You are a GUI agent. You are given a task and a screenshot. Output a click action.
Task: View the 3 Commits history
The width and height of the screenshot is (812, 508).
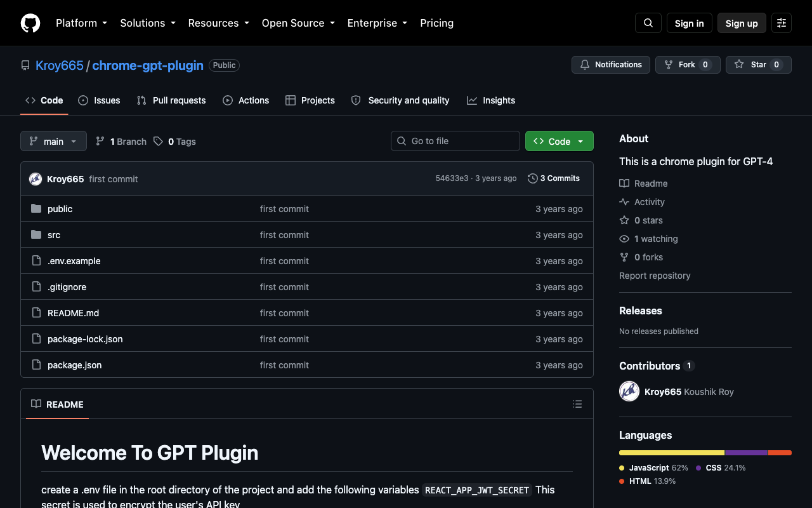[x=554, y=178]
